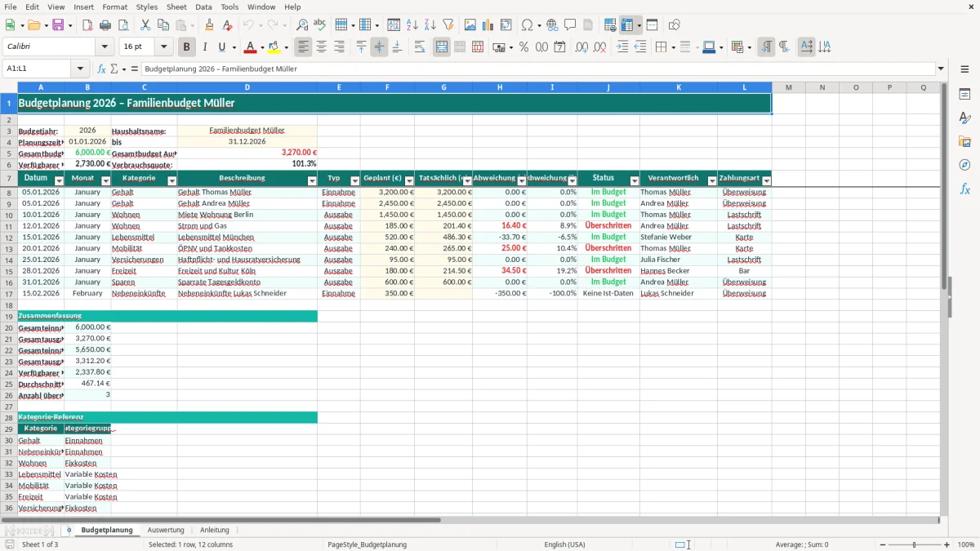The height and width of the screenshot is (551, 980).
Task: Switch to the Anleitung sheet tab
Action: (215, 530)
